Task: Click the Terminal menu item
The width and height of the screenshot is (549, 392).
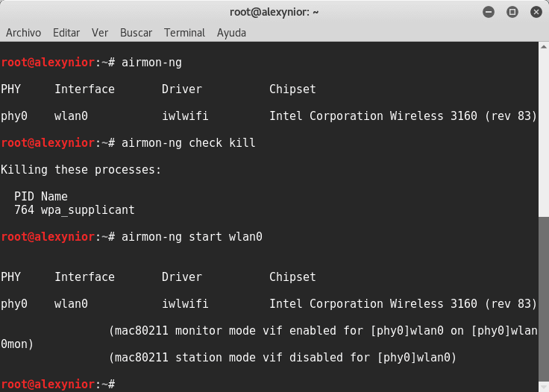Action: click(x=184, y=33)
